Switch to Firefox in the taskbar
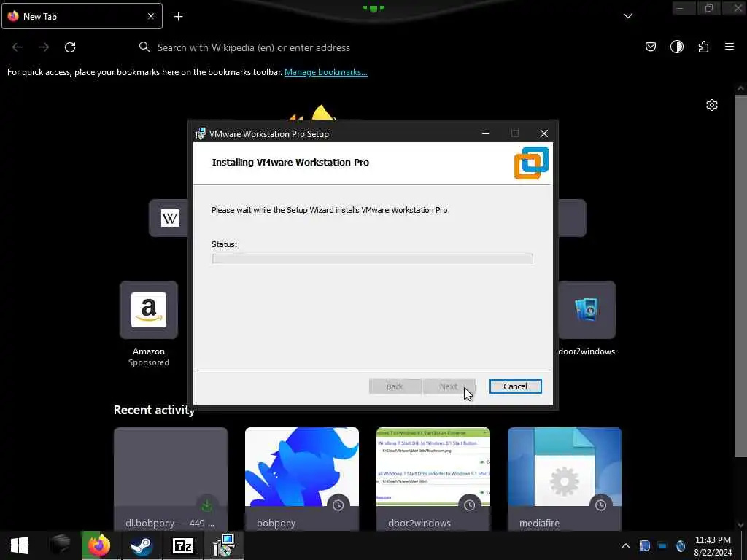The image size is (747, 560). pyautogui.click(x=98, y=545)
